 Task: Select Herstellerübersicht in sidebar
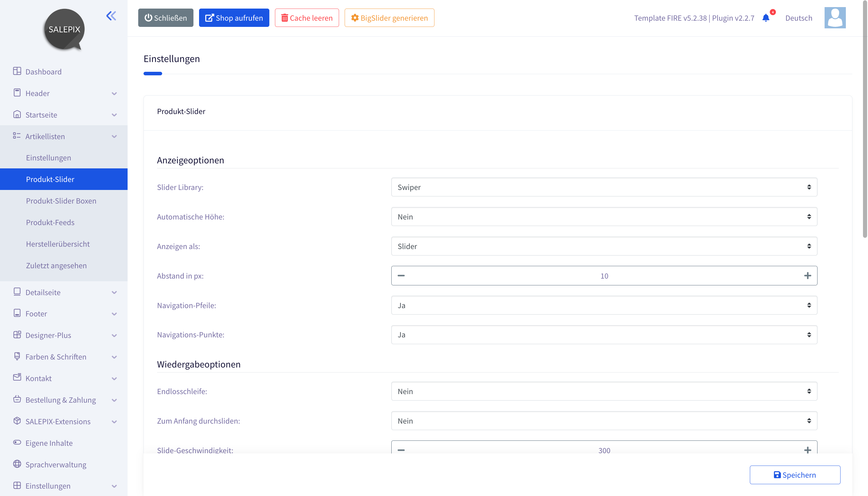pos(58,244)
